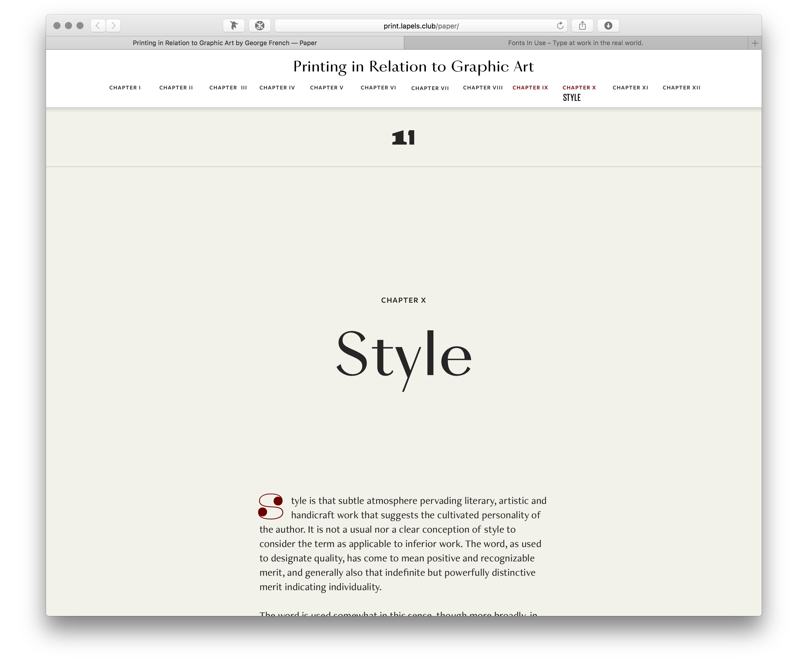Switch to the Fonts In Use tab
The image size is (812, 662).
pyautogui.click(x=576, y=43)
